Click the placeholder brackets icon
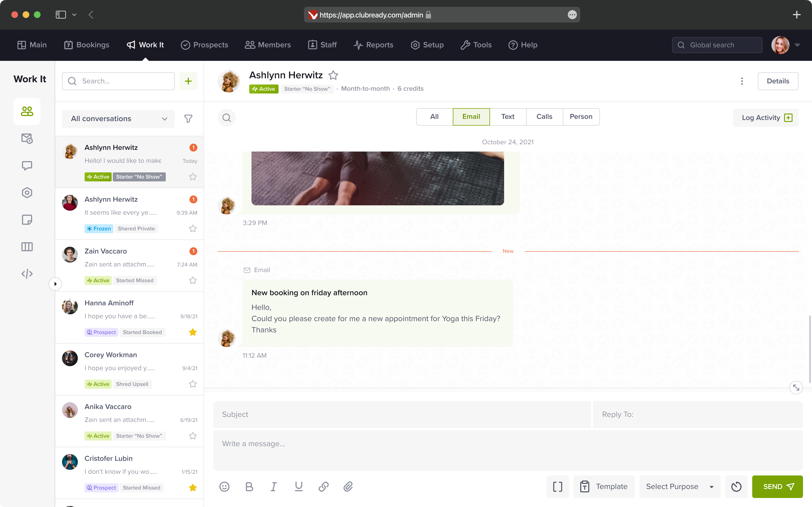 557,486
